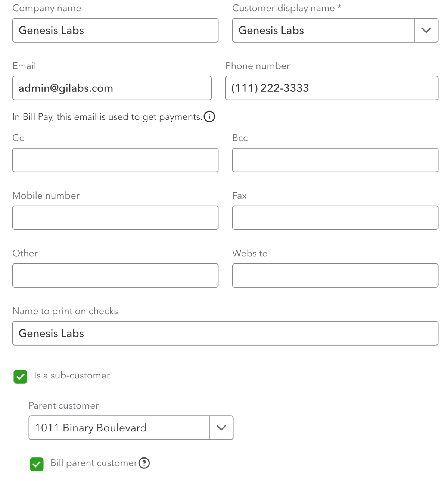
Task: Click the Is a sub-customer label text
Action: point(72,375)
